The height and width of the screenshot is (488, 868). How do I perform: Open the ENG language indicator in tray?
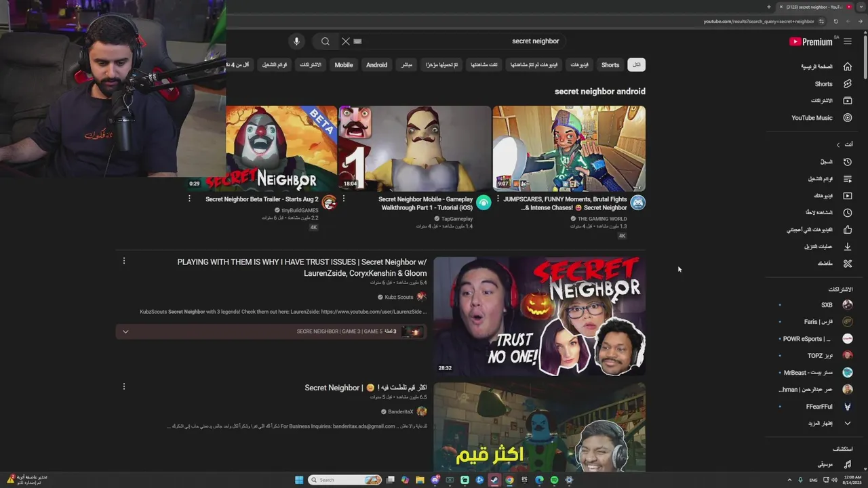click(814, 480)
